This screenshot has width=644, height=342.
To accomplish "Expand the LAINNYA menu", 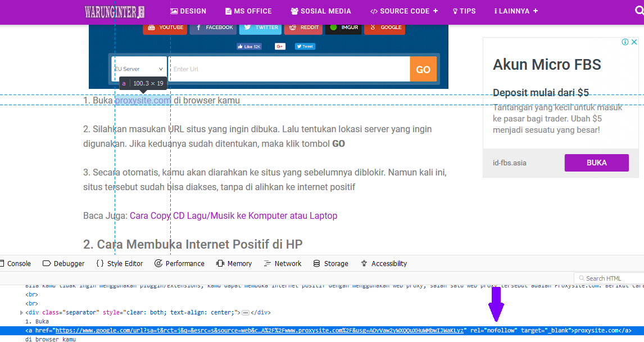I will pos(516,11).
